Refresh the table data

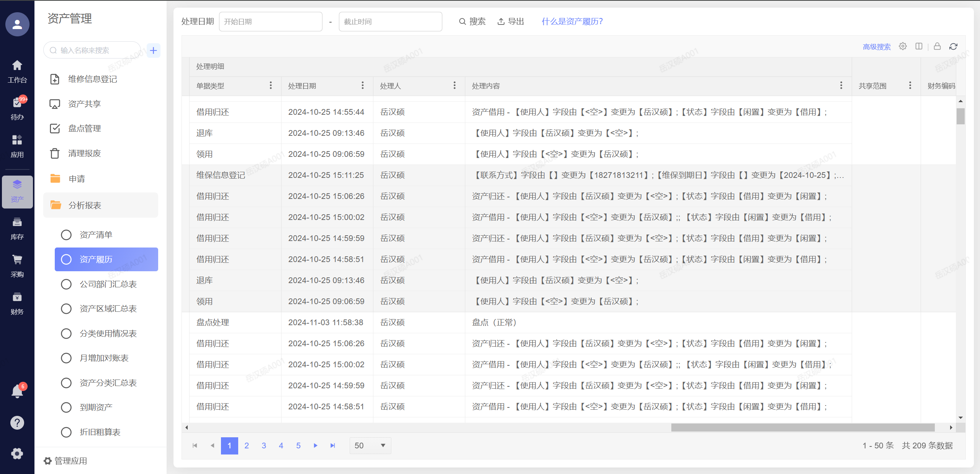(954, 46)
